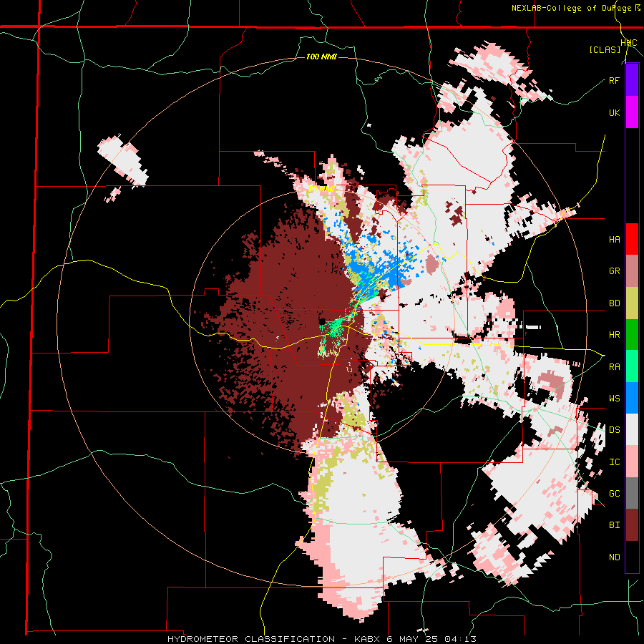Click the 100 NMI range ring label
Image resolution: width=644 pixels, height=644 pixels.
pyautogui.click(x=321, y=57)
